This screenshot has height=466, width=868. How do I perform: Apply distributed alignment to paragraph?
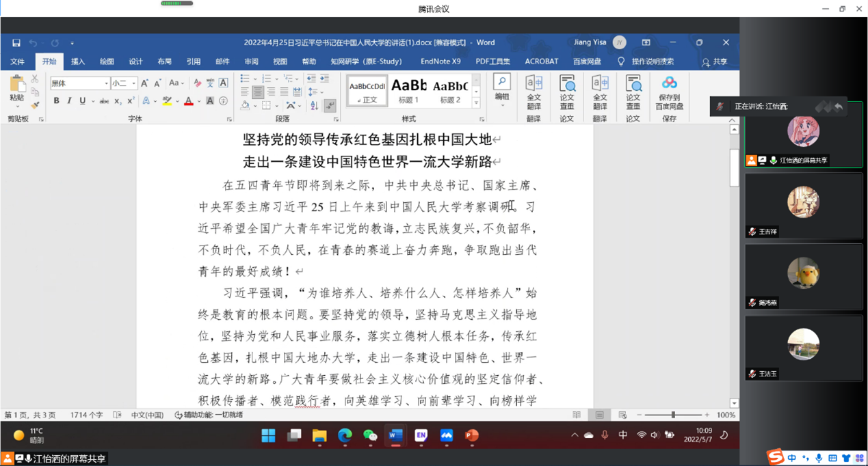click(297, 92)
